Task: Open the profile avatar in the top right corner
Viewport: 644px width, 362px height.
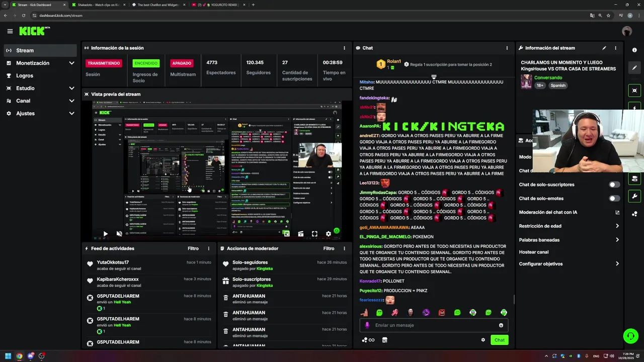Action: coord(627,31)
